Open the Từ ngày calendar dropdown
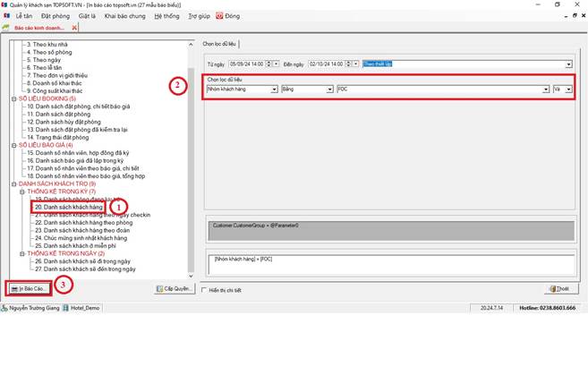This screenshot has height=367, width=588. click(277, 64)
